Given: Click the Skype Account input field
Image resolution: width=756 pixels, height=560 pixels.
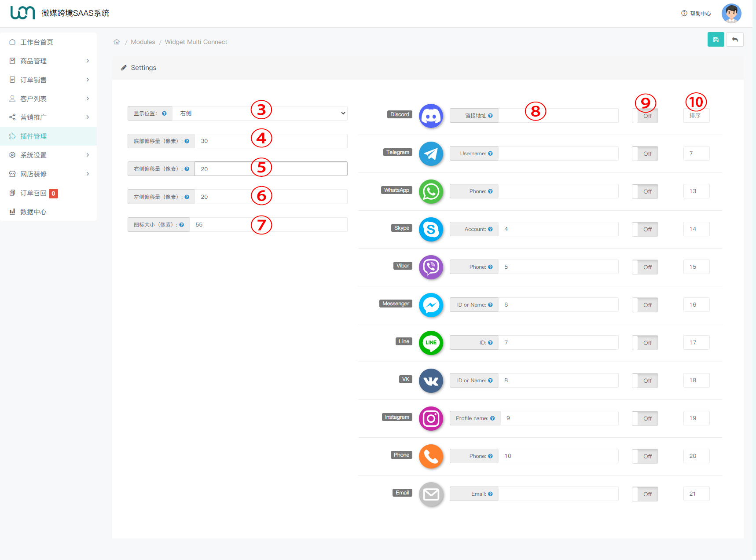Looking at the screenshot, I should [x=558, y=229].
